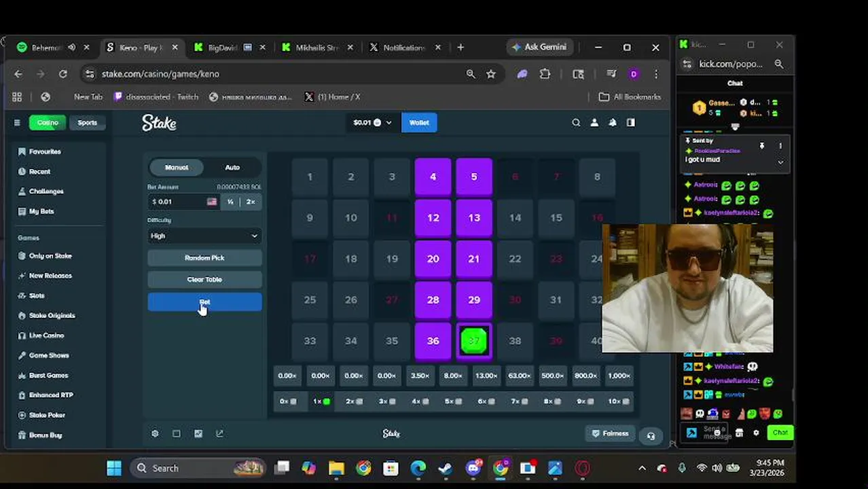Open Steam from the taskbar
The image size is (868, 489).
[446, 468]
